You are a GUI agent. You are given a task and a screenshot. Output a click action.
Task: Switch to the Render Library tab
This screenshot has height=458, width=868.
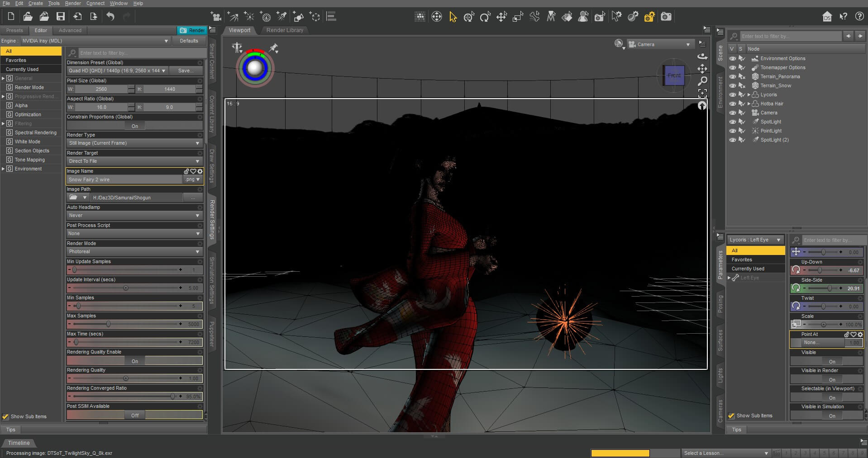[285, 30]
